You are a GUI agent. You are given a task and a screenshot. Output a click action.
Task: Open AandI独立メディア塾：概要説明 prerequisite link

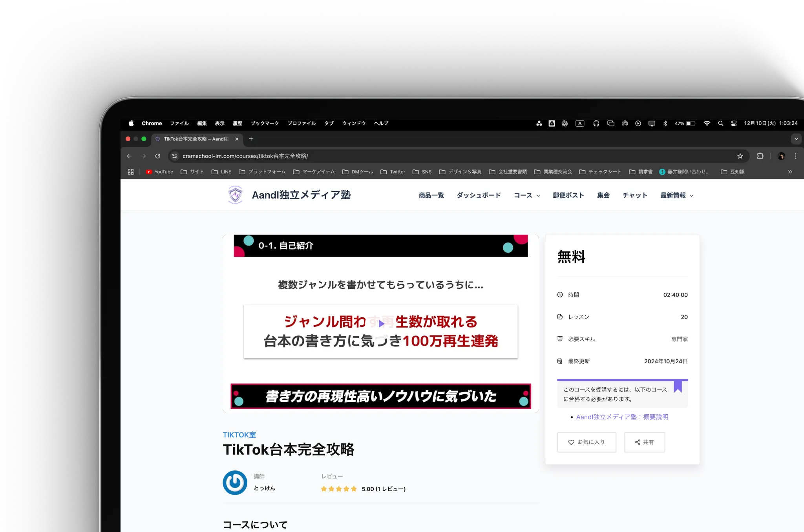click(x=622, y=417)
